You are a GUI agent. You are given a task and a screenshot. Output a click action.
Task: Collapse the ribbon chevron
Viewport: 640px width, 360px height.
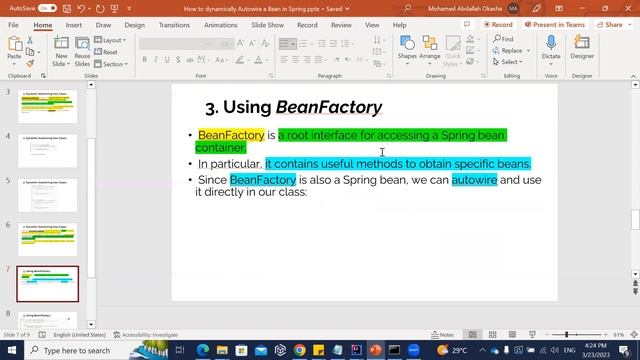(x=633, y=76)
